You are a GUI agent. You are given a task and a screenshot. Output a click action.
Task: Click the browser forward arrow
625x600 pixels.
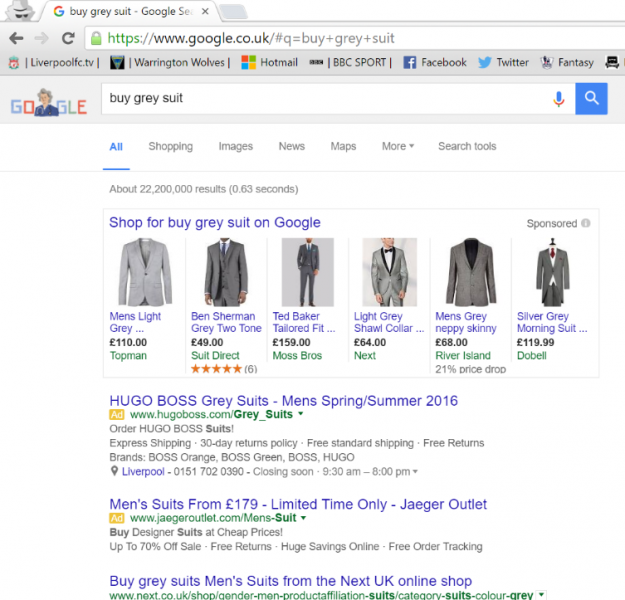tap(41, 38)
